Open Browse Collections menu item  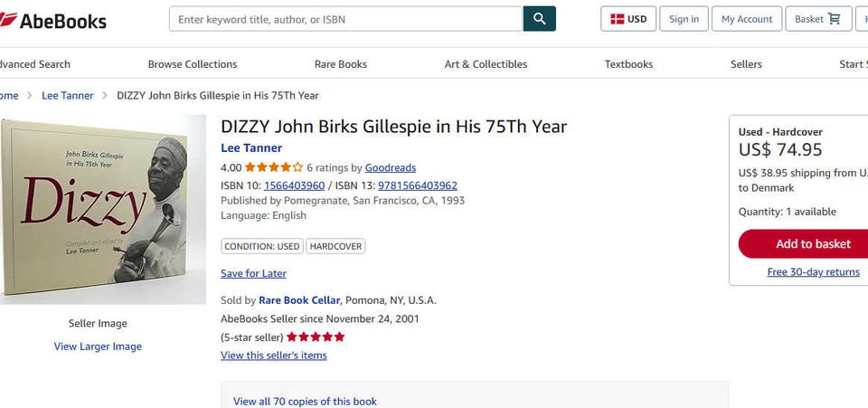pyautogui.click(x=193, y=64)
